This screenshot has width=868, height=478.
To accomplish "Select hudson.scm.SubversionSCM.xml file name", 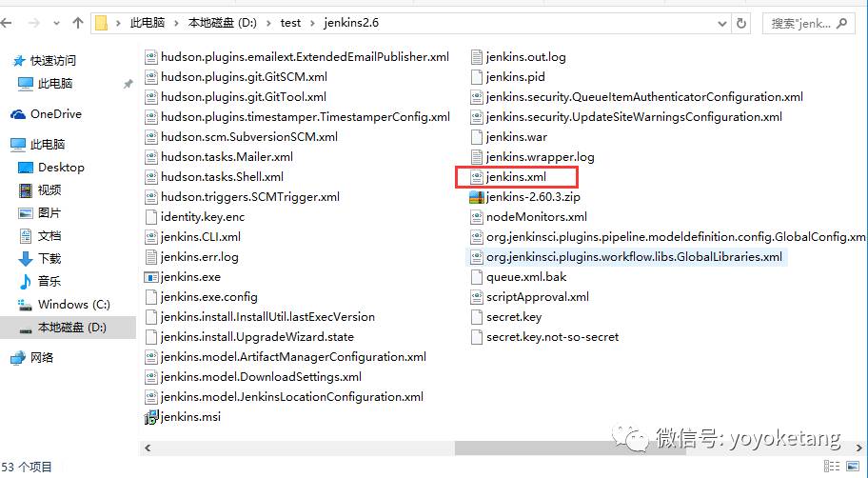I will (x=249, y=137).
